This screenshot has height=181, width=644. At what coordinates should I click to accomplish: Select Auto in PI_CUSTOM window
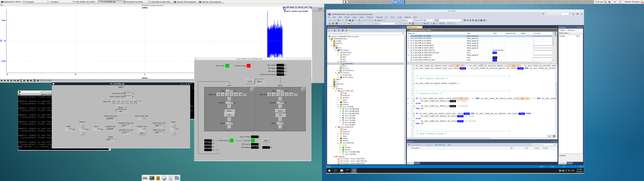click(x=121, y=111)
